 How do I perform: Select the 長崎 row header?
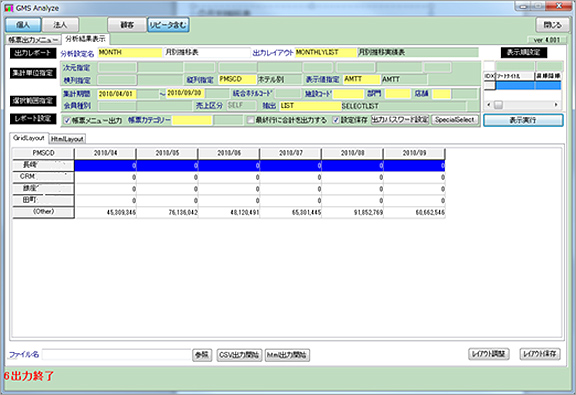[43, 165]
